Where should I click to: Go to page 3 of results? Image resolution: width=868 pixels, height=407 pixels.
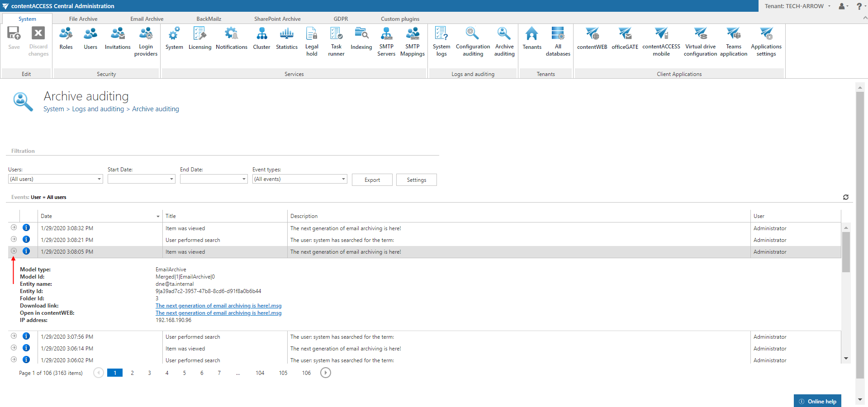tap(149, 373)
